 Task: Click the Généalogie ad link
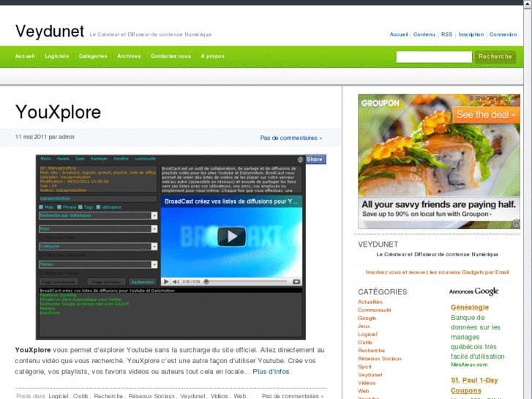click(470, 307)
